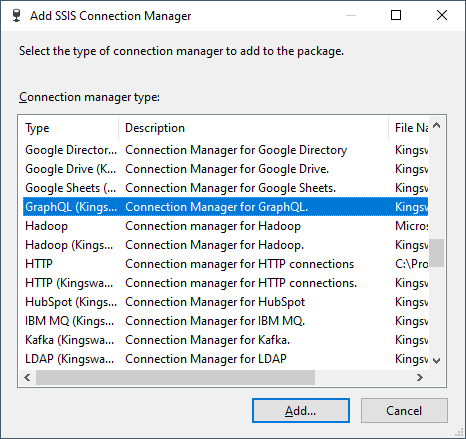
Task: Click the Cancel button
Action: click(x=404, y=411)
